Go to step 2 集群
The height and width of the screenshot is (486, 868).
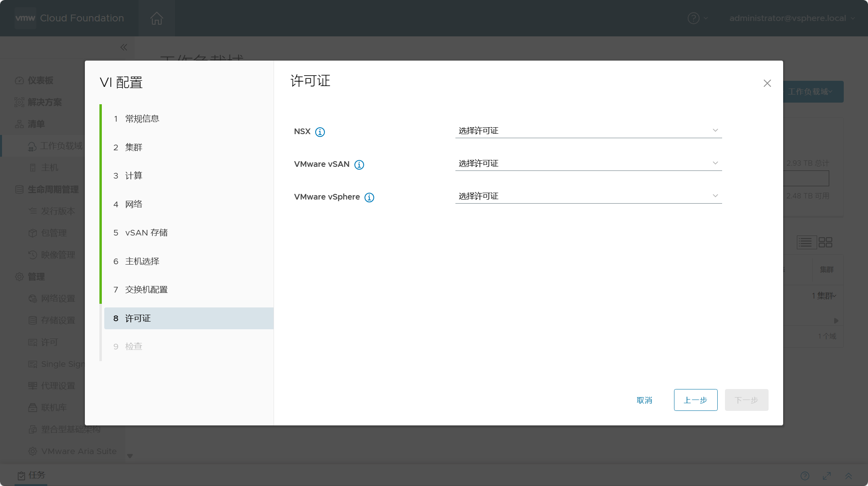tap(189, 147)
